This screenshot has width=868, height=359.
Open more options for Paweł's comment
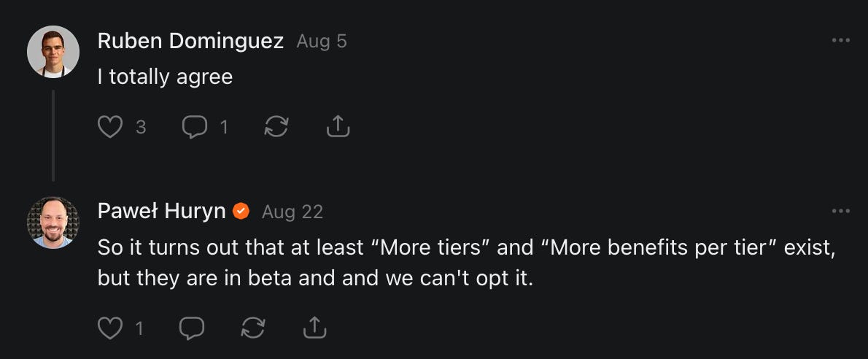[x=840, y=211]
